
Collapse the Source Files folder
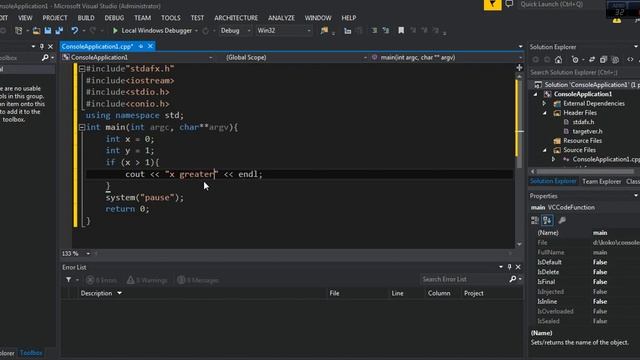545,150
